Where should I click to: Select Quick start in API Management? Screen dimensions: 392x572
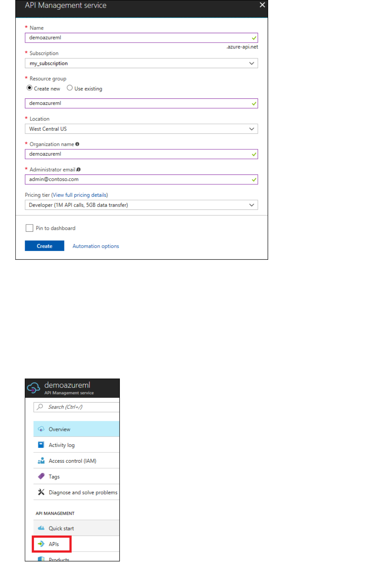pyautogui.click(x=61, y=528)
